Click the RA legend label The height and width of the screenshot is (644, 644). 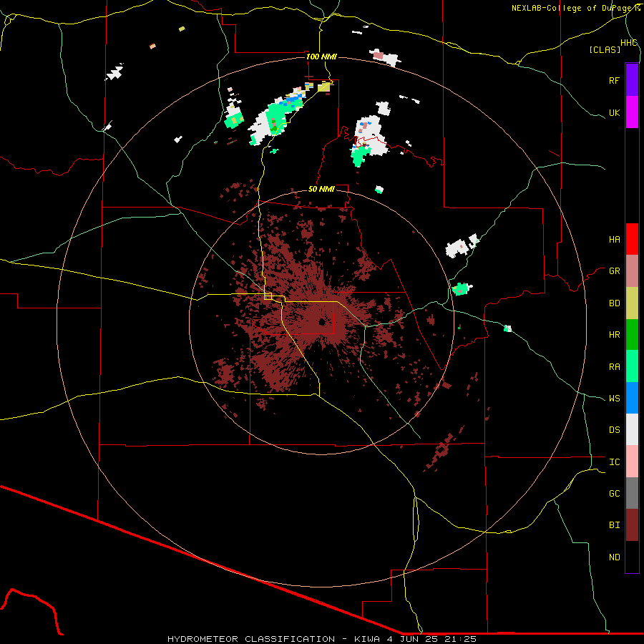(x=614, y=367)
